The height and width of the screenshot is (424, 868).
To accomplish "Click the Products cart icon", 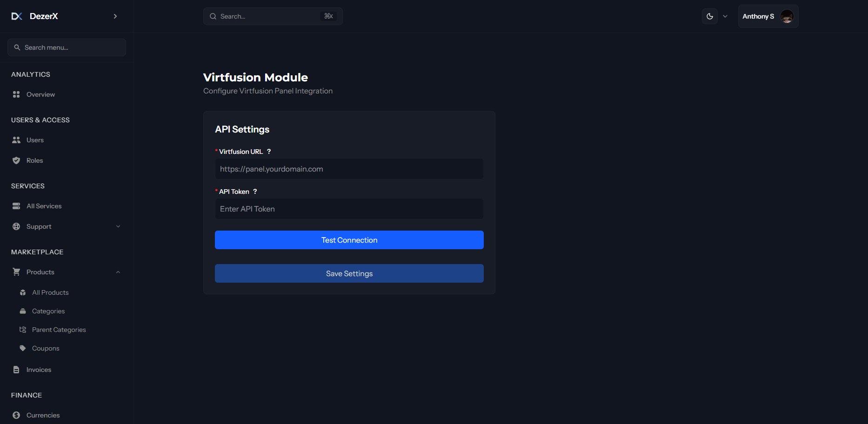I will point(16,272).
